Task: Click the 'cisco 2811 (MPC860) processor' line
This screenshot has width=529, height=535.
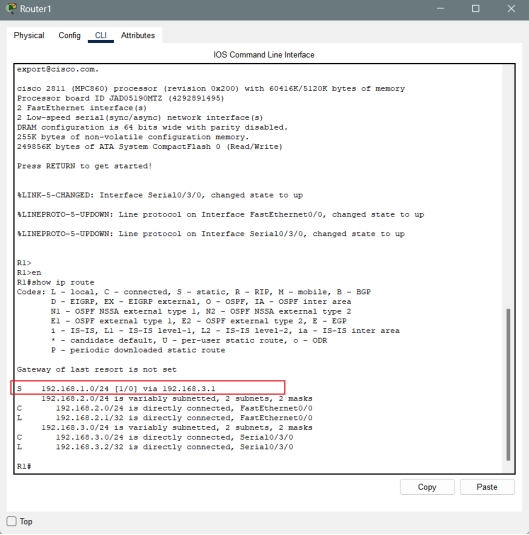Action: click(x=211, y=89)
